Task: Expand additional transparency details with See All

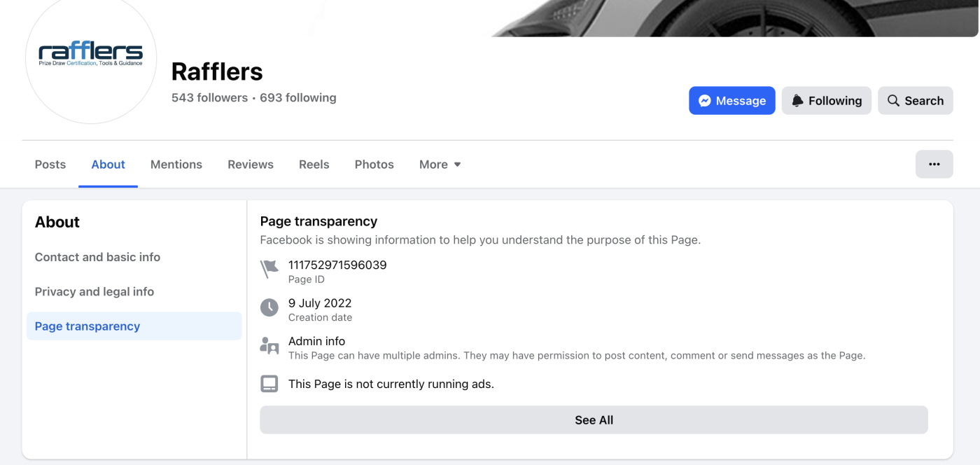Action: [x=594, y=419]
